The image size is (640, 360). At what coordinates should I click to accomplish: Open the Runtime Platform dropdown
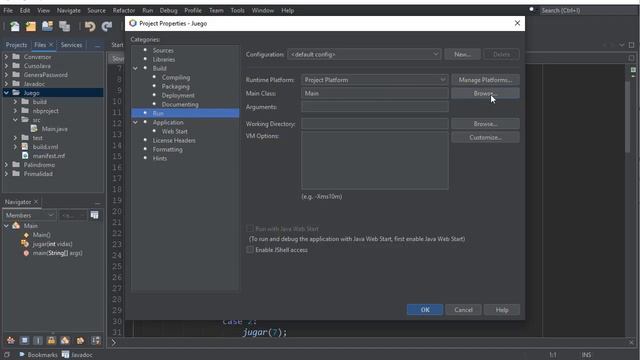(x=443, y=80)
